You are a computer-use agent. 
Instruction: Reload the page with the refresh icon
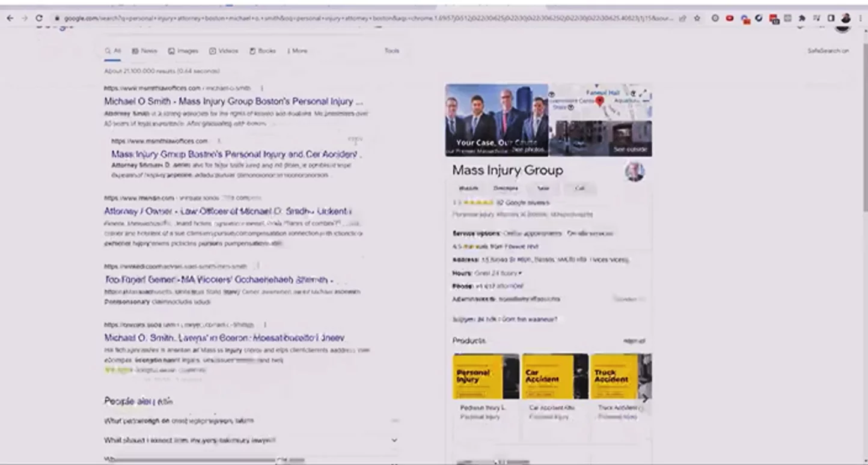point(40,19)
